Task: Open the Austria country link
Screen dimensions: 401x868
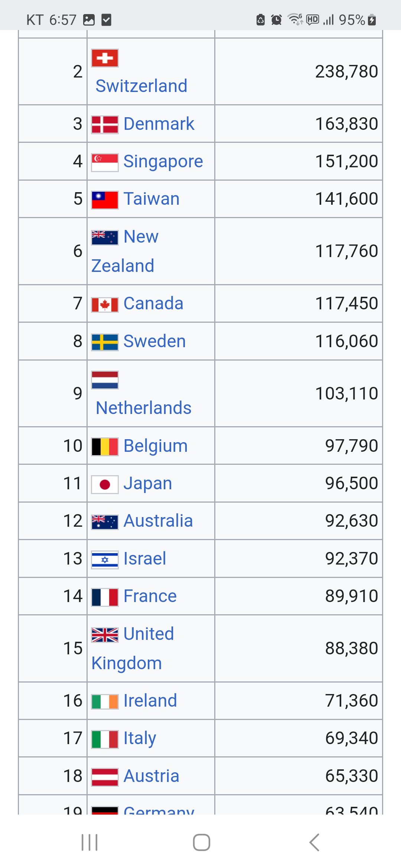Action: click(151, 776)
